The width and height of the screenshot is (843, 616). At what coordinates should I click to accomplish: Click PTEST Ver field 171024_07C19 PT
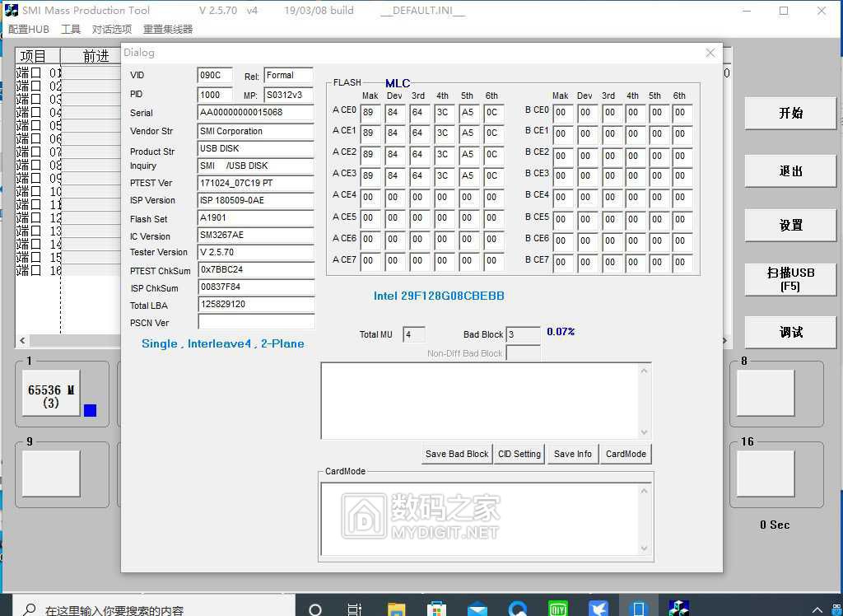256,183
